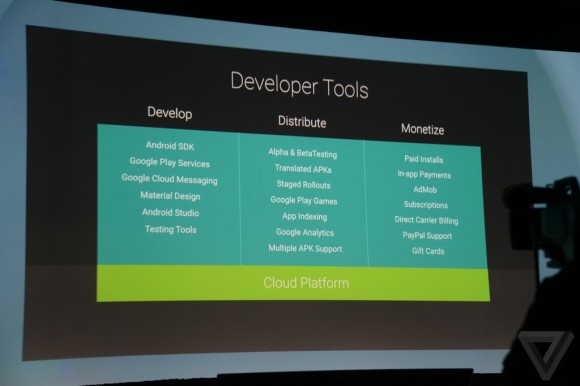The width and height of the screenshot is (580, 386).
Task: Click Multiple APK Support text
Action: 305,248
